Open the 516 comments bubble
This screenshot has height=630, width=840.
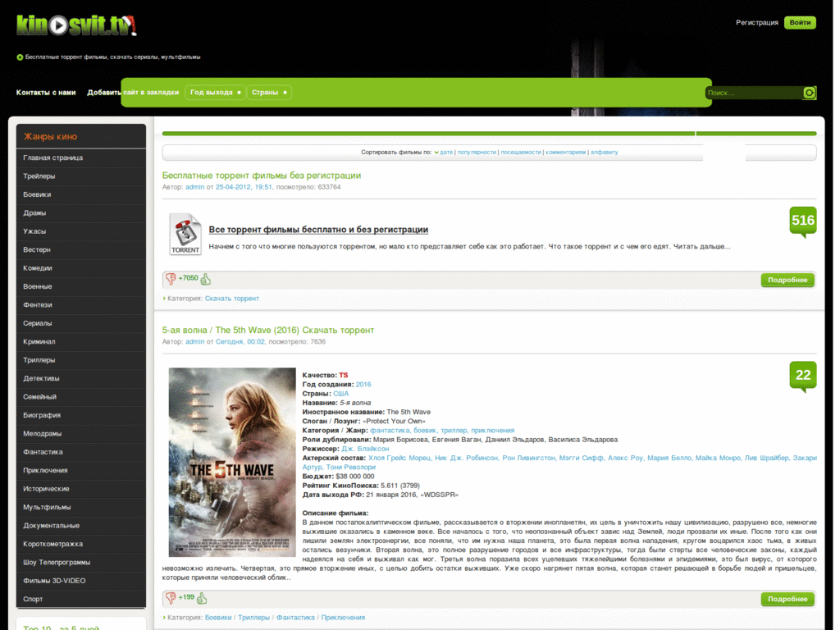[x=802, y=221]
